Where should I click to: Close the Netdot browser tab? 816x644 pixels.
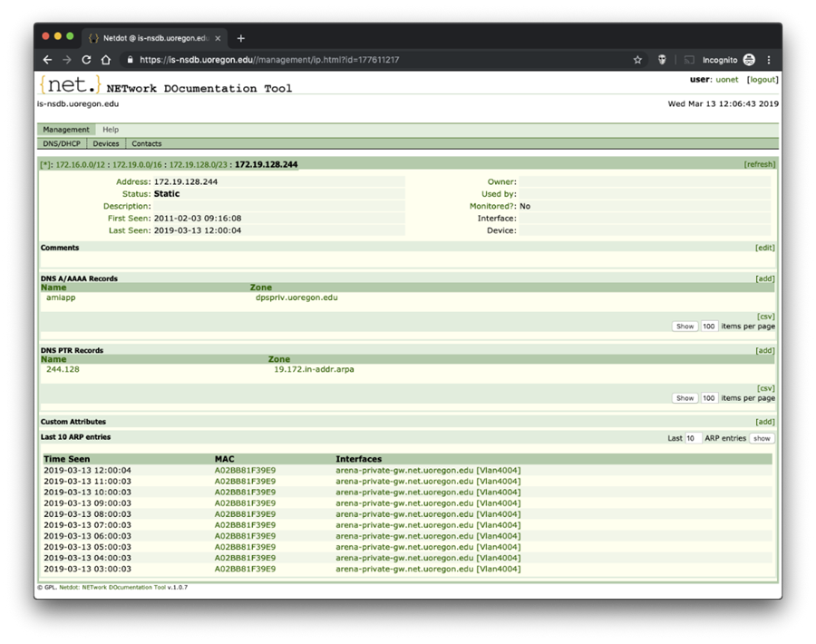pos(218,38)
